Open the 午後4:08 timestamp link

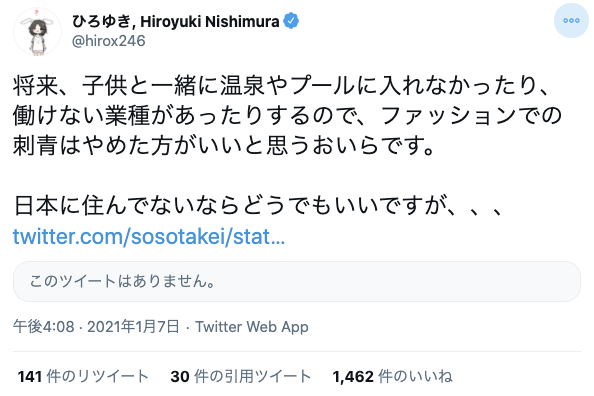(x=44, y=327)
